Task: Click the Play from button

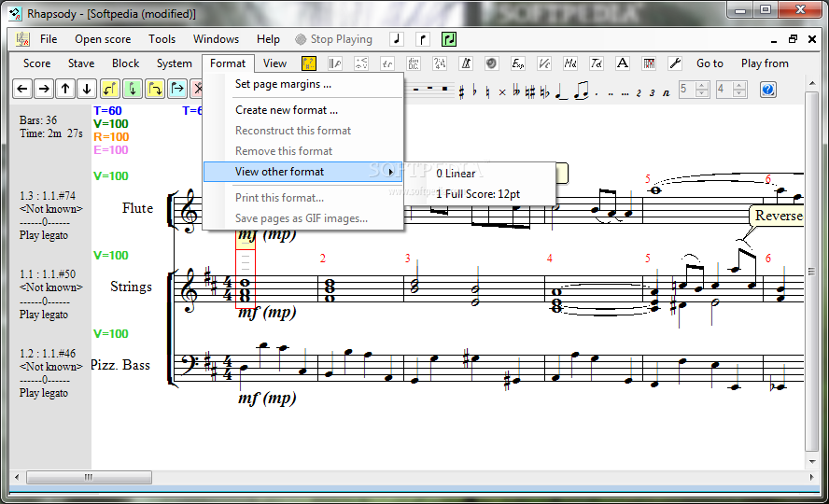Action: point(765,63)
